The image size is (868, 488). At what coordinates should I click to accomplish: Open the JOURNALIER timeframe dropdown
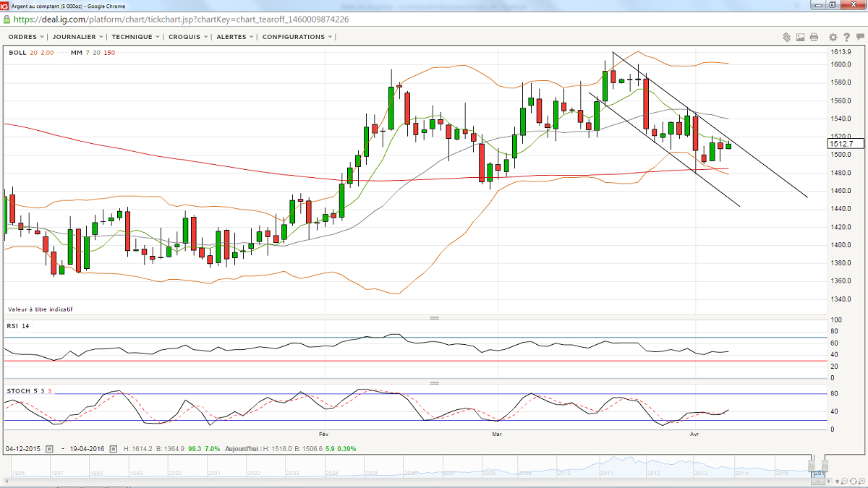(x=78, y=37)
